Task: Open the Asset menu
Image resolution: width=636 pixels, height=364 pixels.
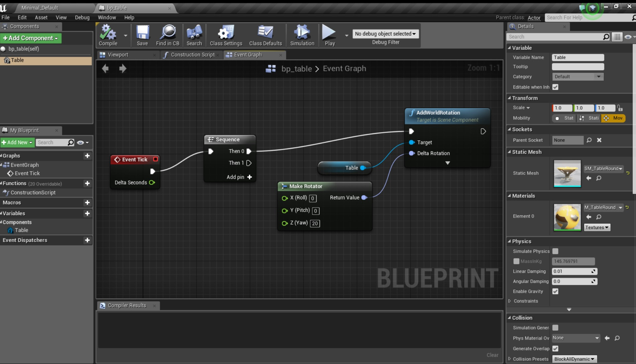Action: point(41,17)
